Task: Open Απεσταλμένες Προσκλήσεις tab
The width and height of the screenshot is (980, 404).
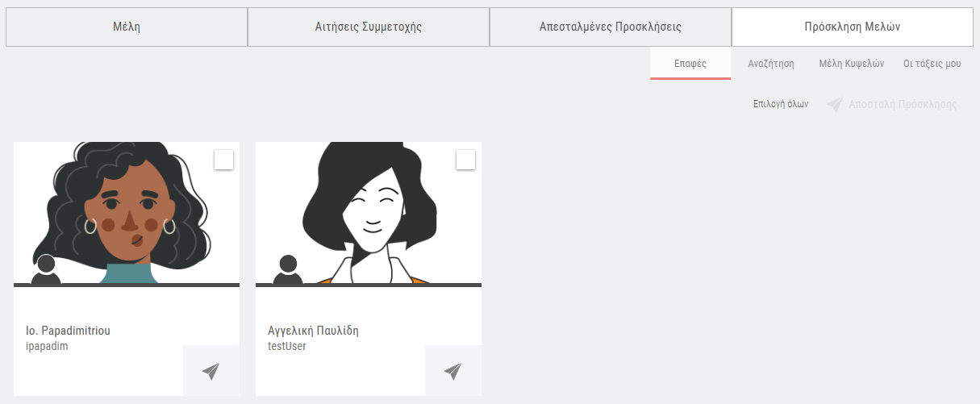Action: (x=611, y=27)
